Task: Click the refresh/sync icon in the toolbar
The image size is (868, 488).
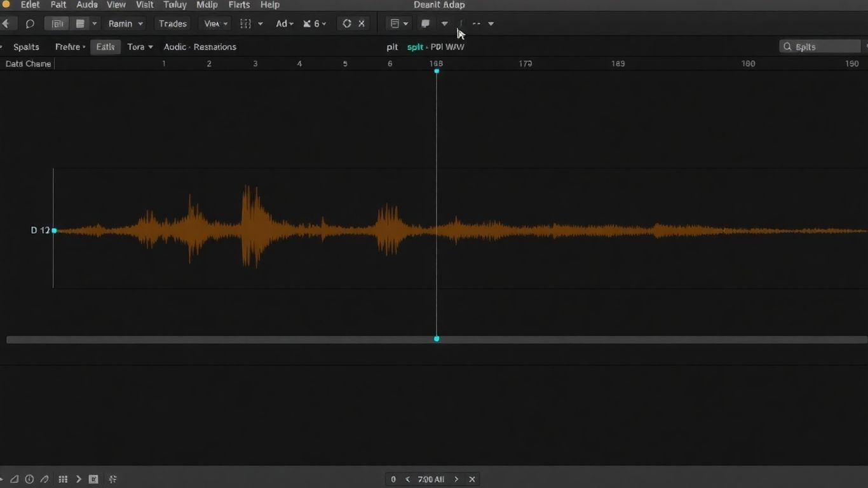Action: (346, 24)
